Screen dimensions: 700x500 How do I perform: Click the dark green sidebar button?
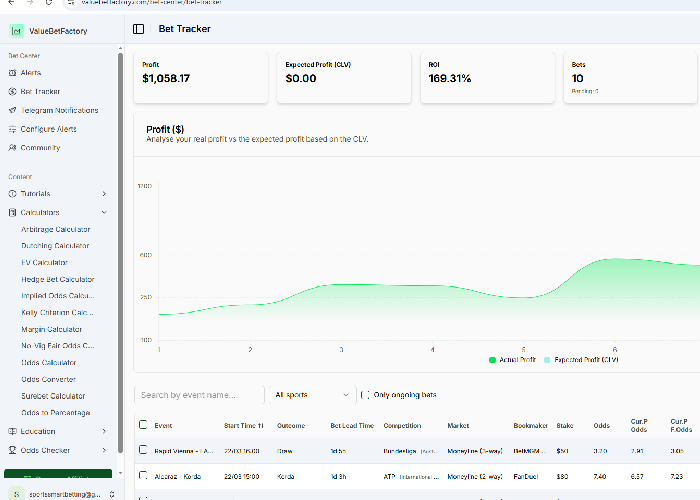click(x=58, y=474)
